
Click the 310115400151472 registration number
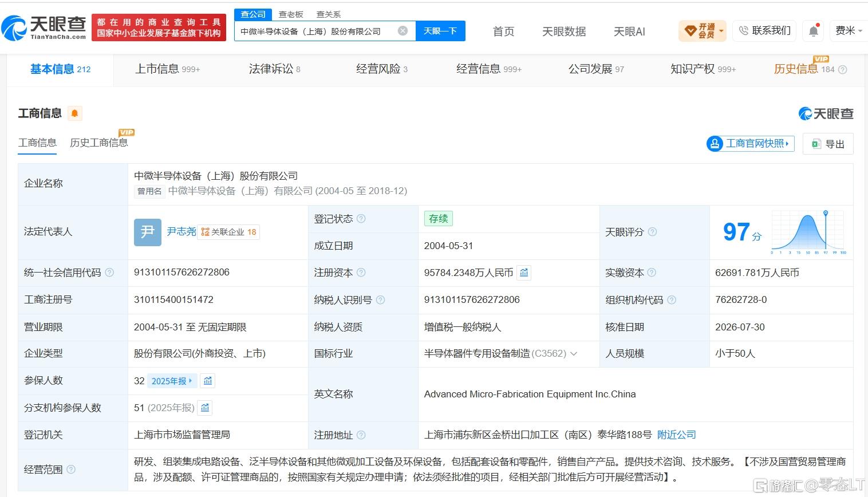[x=173, y=299]
